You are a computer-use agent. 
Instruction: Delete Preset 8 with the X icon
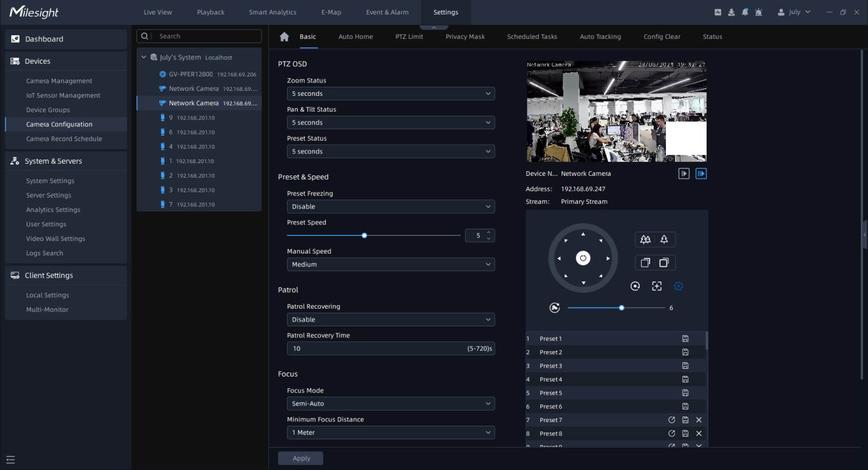[x=699, y=434]
